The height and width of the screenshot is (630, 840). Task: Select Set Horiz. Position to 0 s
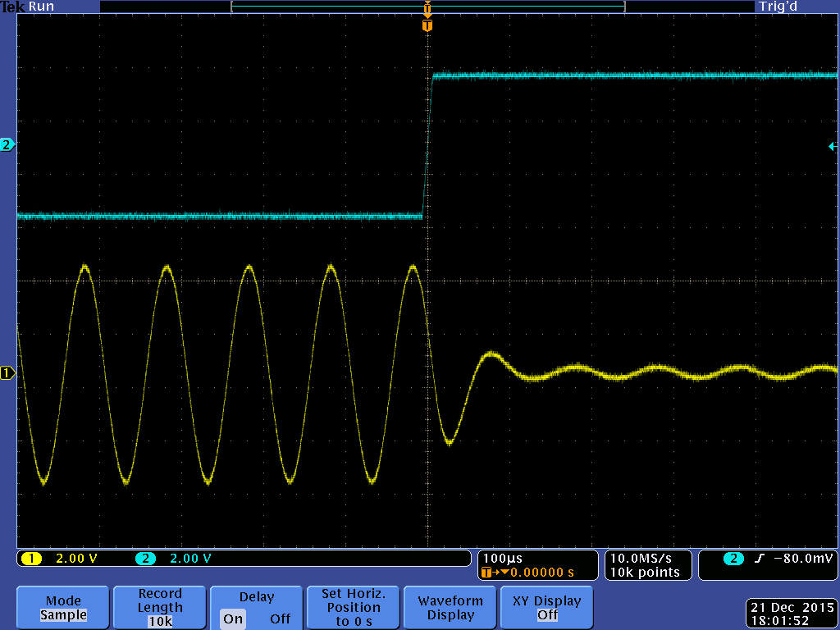coord(354,608)
